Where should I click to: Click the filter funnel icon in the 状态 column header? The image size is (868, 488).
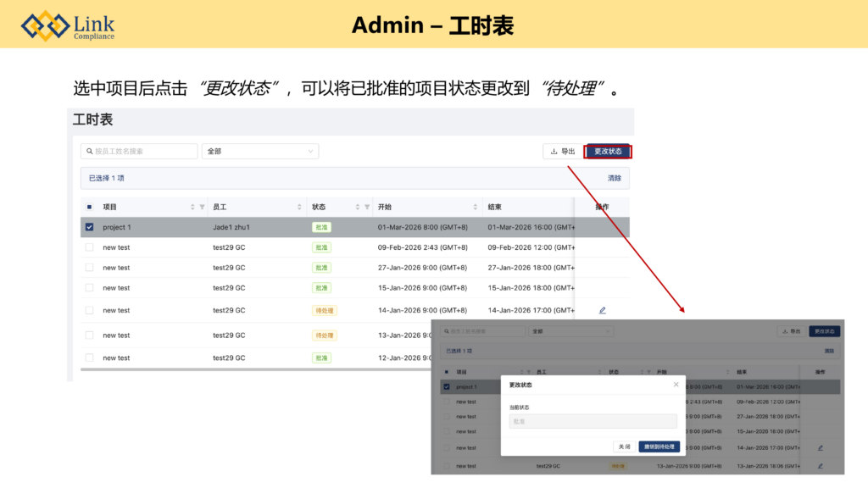(367, 207)
